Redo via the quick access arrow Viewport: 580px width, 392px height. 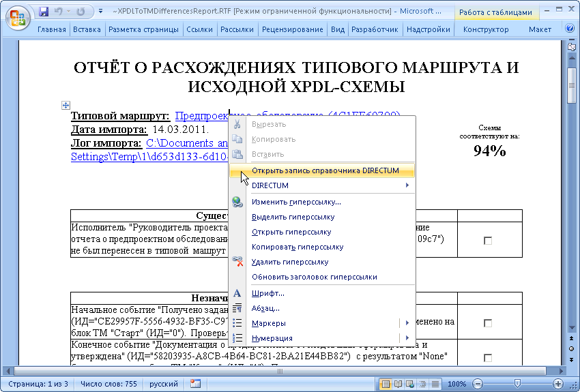click(81, 12)
